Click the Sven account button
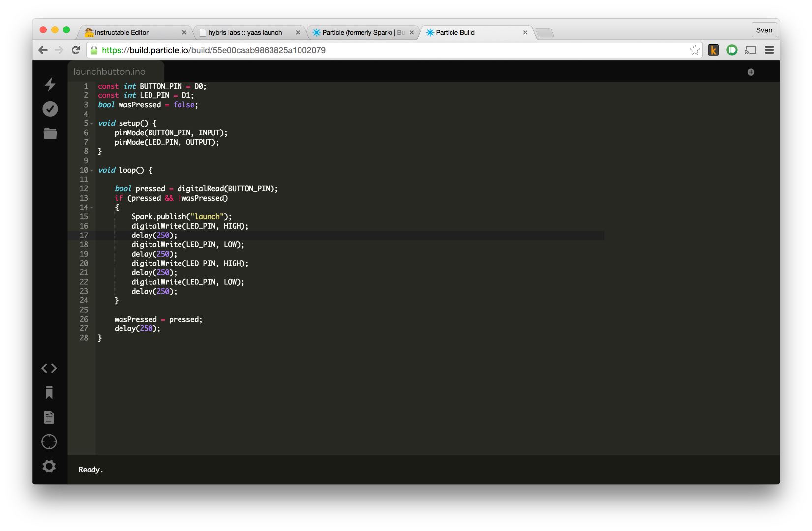The image size is (812, 531). pos(764,29)
